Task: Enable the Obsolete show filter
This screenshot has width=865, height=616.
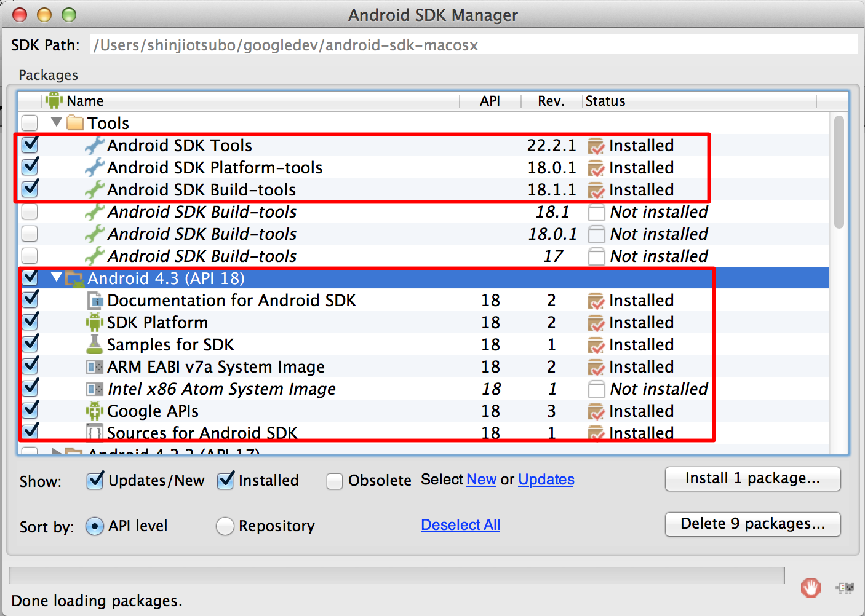Action: [335, 481]
